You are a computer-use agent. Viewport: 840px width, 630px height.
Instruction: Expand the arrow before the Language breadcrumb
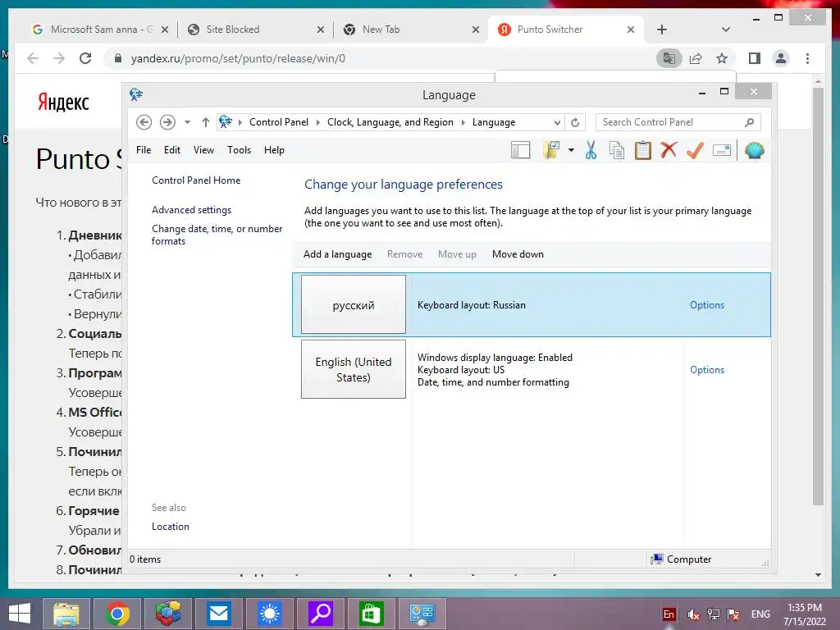[x=463, y=122]
